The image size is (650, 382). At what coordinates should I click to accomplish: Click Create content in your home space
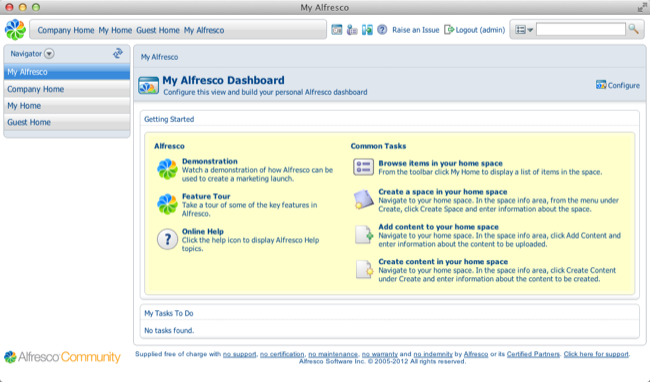point(443,261)
